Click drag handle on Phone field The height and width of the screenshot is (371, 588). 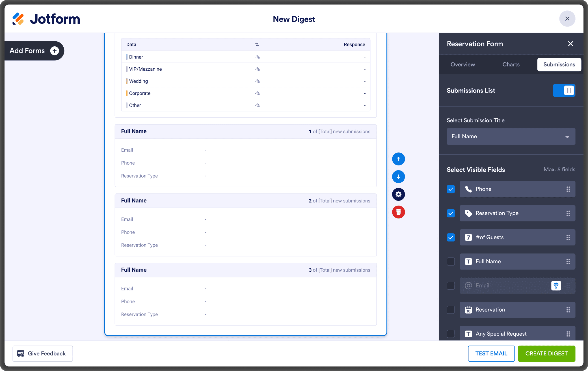coord(568,189)
